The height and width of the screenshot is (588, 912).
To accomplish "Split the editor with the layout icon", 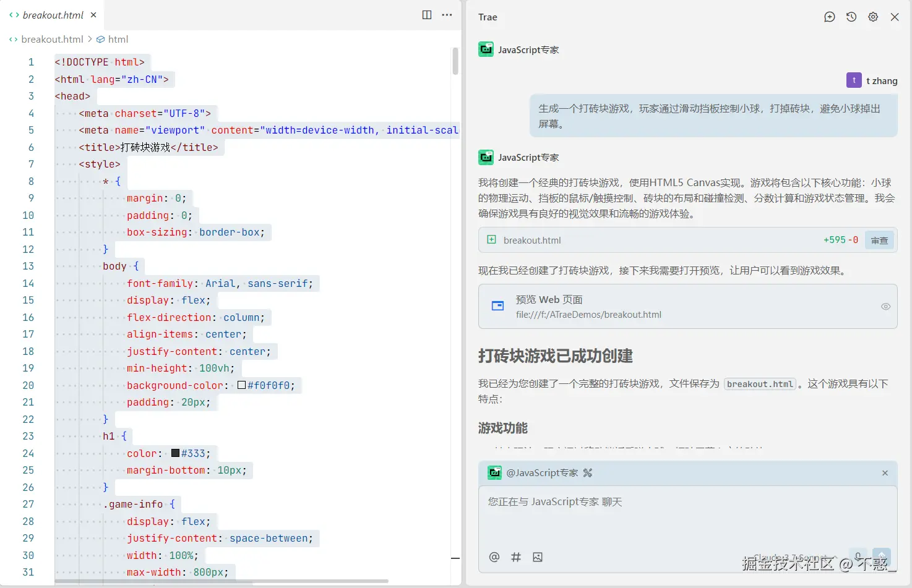I will [x=427, y=15].
